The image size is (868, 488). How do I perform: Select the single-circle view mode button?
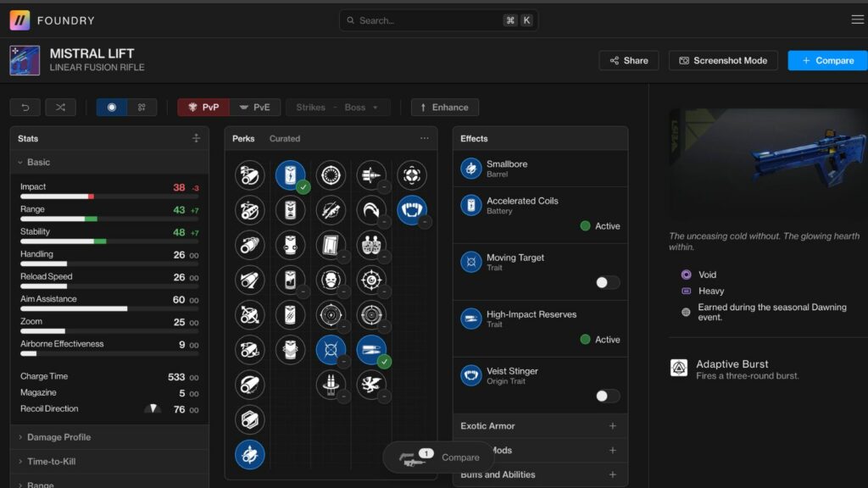112,108
